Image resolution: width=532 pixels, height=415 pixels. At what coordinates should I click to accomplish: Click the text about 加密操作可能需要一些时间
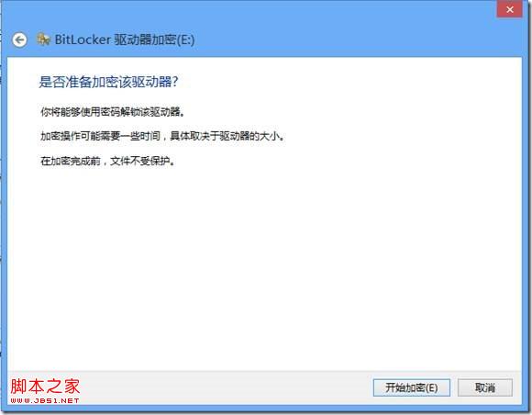pos(162,136)
